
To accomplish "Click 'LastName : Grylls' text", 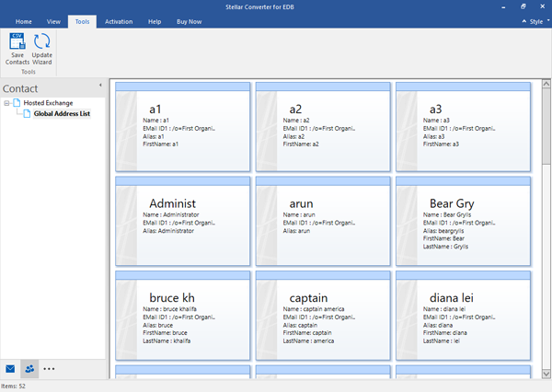I will pyautogui.click(x=445, y=247).
